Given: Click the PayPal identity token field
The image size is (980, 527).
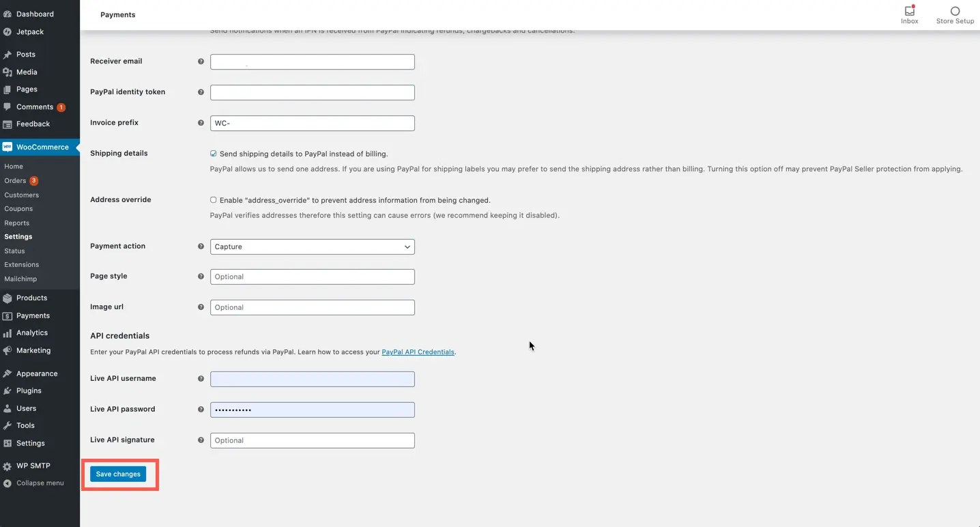Looking at the screenshot, I should click(x=313, y=92).
